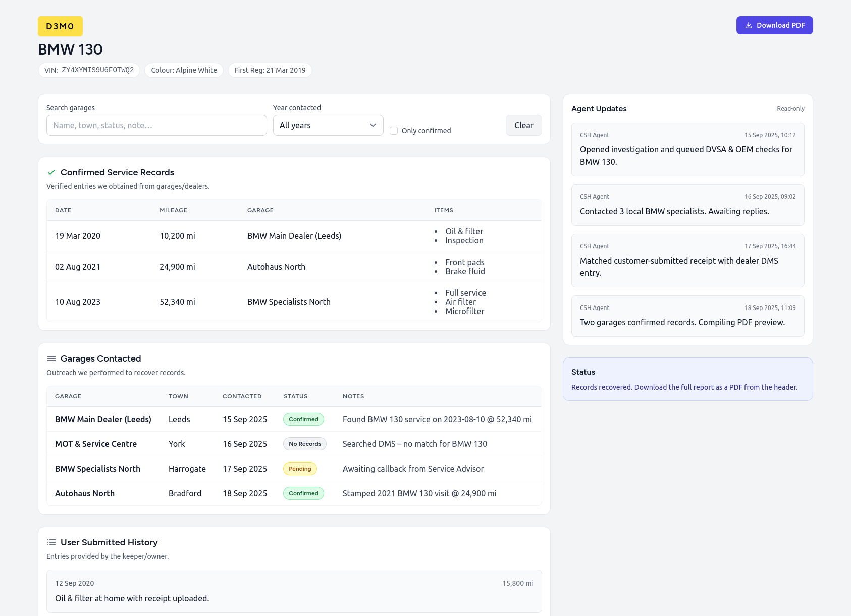Viewport: 851px width, 616px height.
Task: Select the Colour: Alpine White chip
Action: click(184, 70)
